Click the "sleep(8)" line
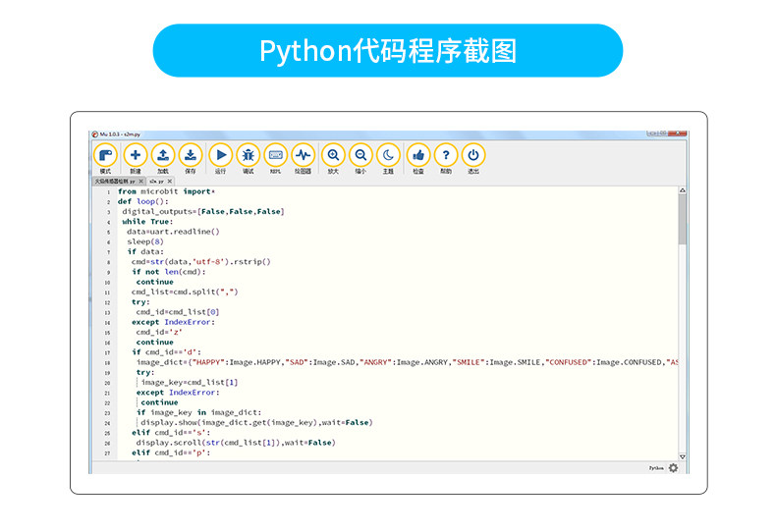 [145, 241]
